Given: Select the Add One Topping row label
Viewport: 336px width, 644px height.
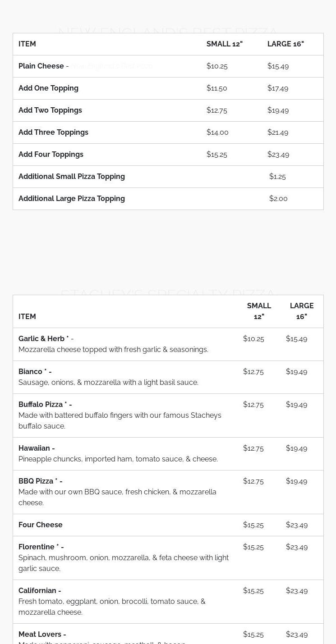Looking at the screenshot, I should coord(48,88).
